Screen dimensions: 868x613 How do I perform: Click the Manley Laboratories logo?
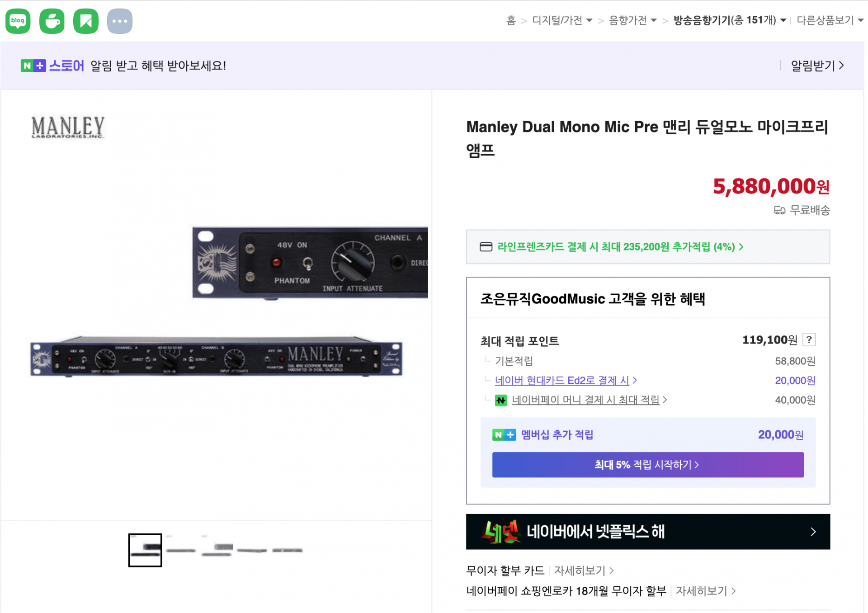click(x=68, y=127)
